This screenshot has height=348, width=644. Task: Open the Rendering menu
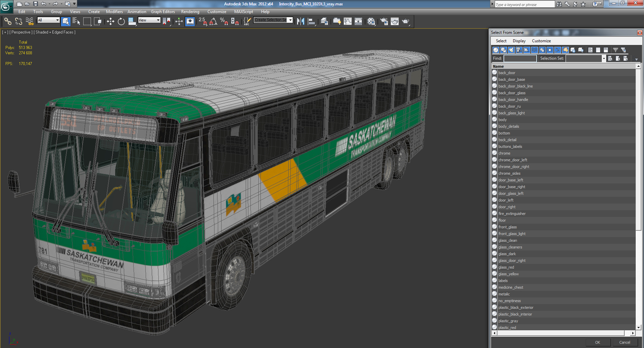click(x=190, y=12)
